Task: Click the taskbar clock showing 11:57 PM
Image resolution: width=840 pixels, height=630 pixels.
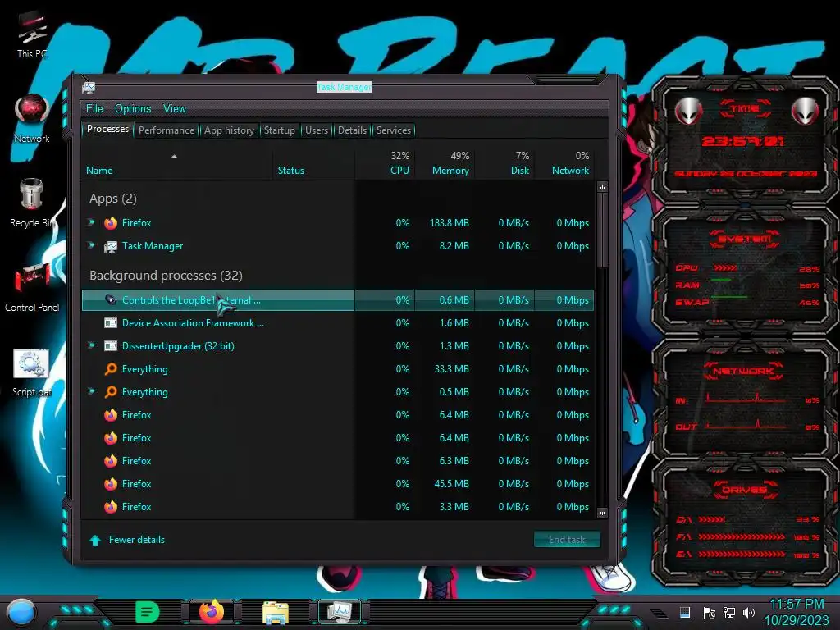Action: click(x=796, y=605)
